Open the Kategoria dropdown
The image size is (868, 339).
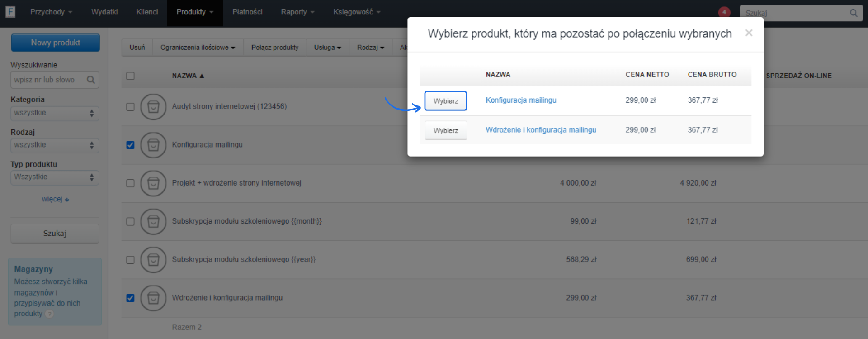point(54,113)
